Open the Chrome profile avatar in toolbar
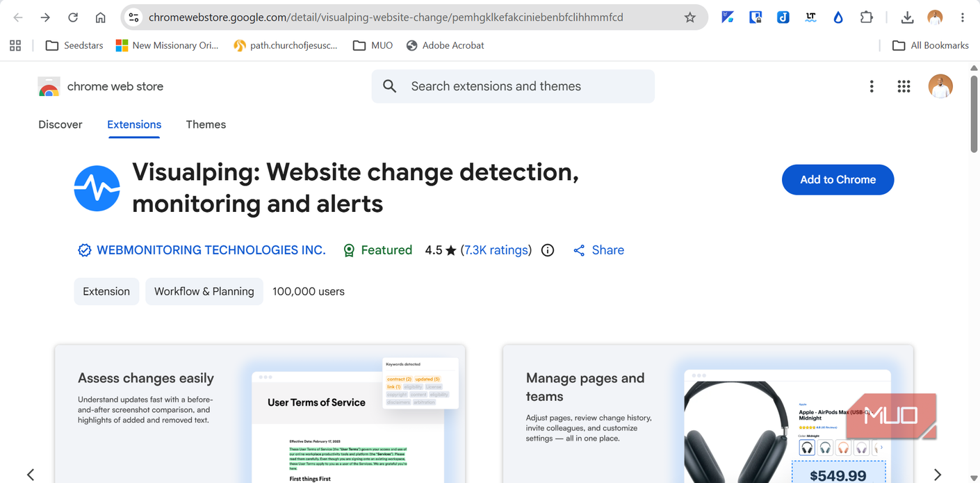Image resolution: width=980 pixels, height=483 pixels. pos(935,17)
